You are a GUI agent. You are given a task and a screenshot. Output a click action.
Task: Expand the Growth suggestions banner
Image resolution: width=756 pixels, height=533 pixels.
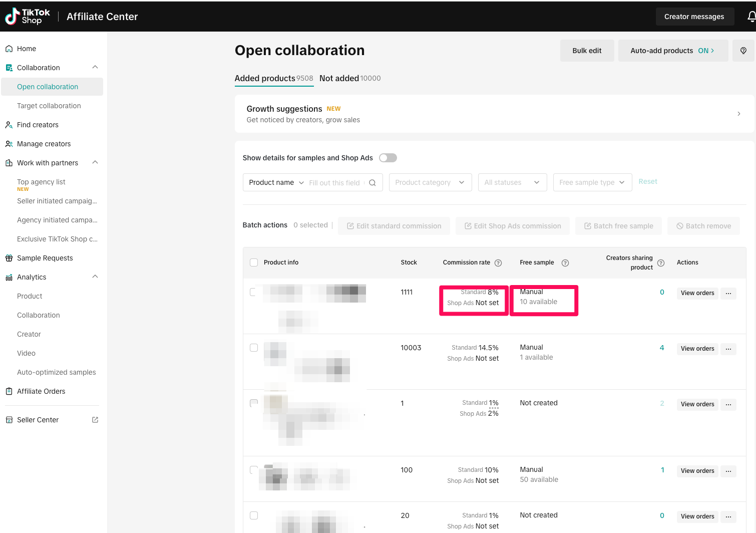tap(738, 114)
